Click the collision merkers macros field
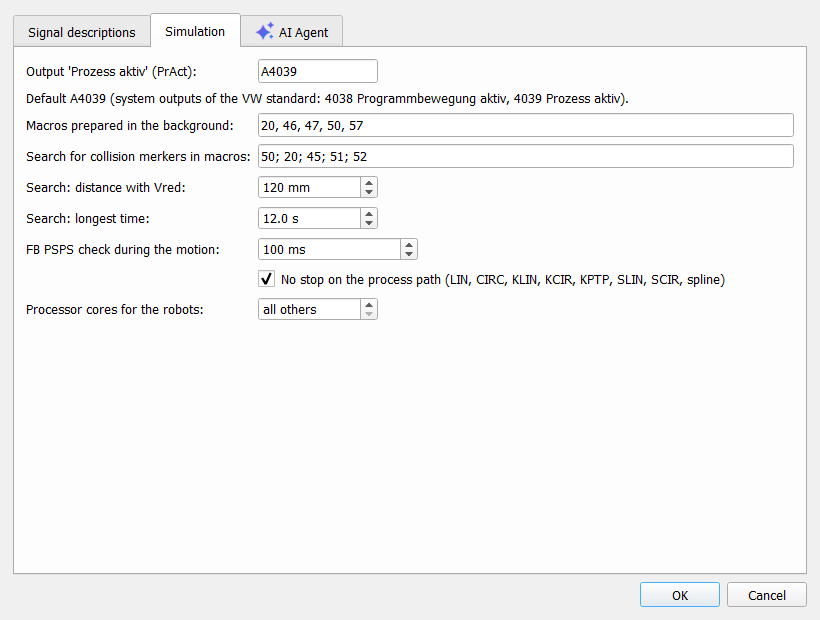This screenshot has width=820, height=620. [526, 156]
